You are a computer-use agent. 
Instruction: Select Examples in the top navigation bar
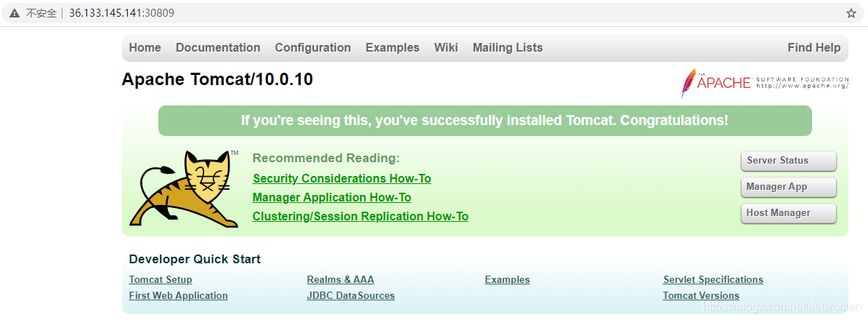click(x=392, y=48)
